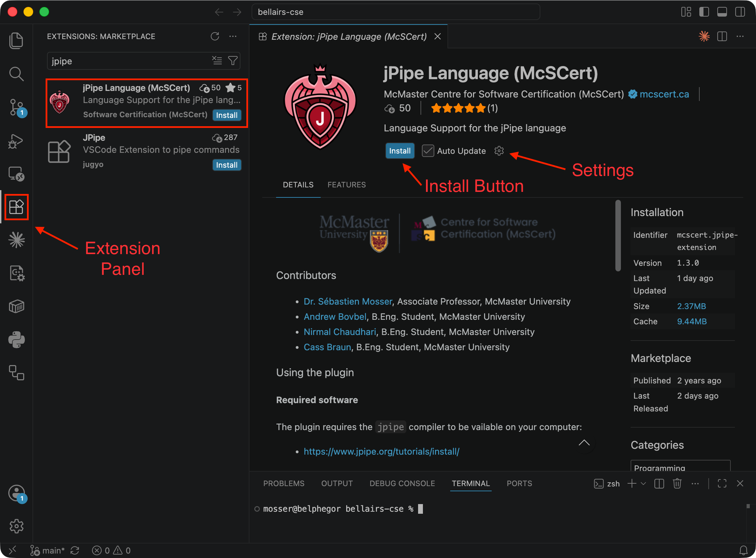This screenshot has height=558, width=756.
Task: Kill the terminal with trash icon
Action: (677, 483)
